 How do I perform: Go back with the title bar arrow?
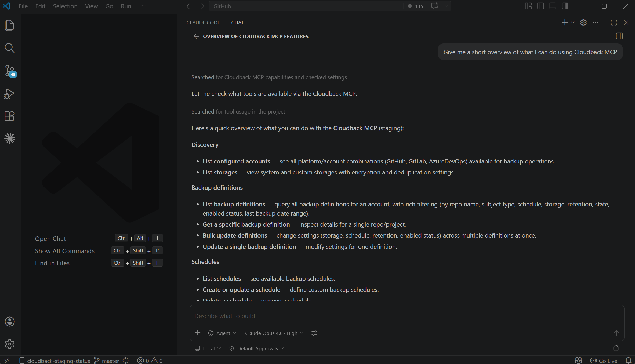click(x=189, y=6)
